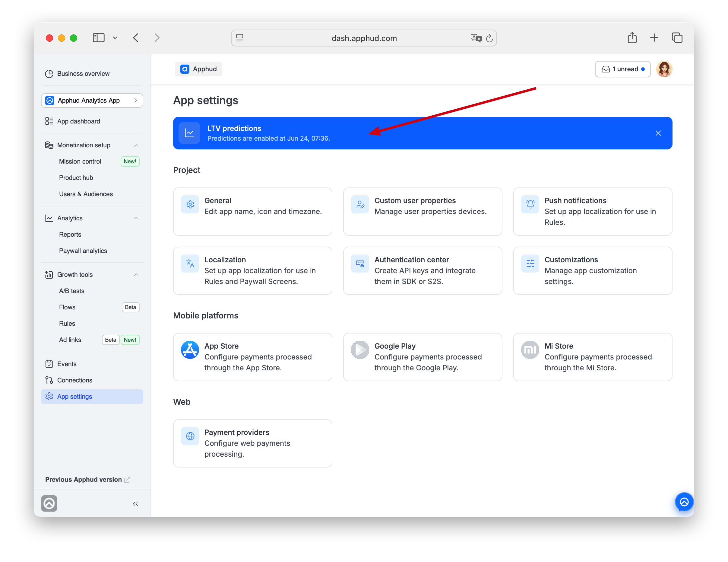Go forward in Safari
728x562 pixels.
(157, 38)
